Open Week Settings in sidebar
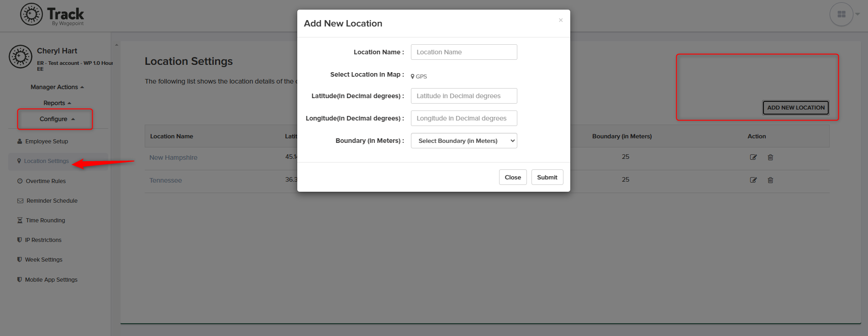This screenshot has width=868, height=336. point(40,260)
